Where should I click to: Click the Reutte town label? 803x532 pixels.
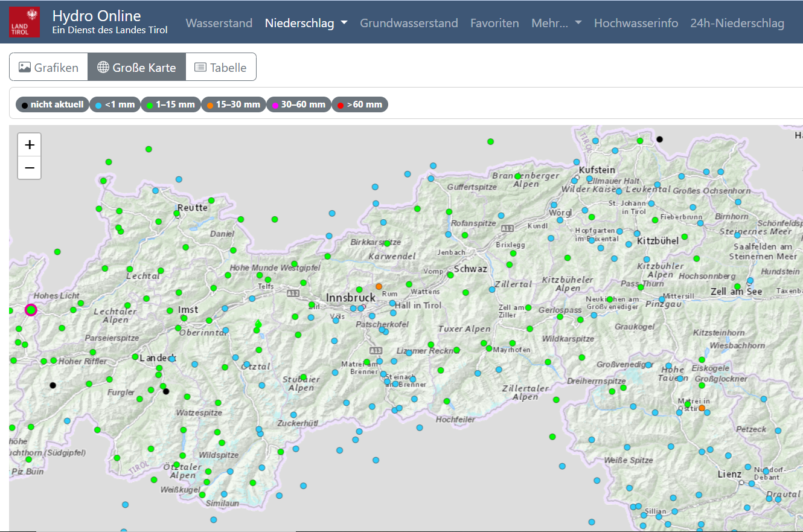tap(192, 208)
